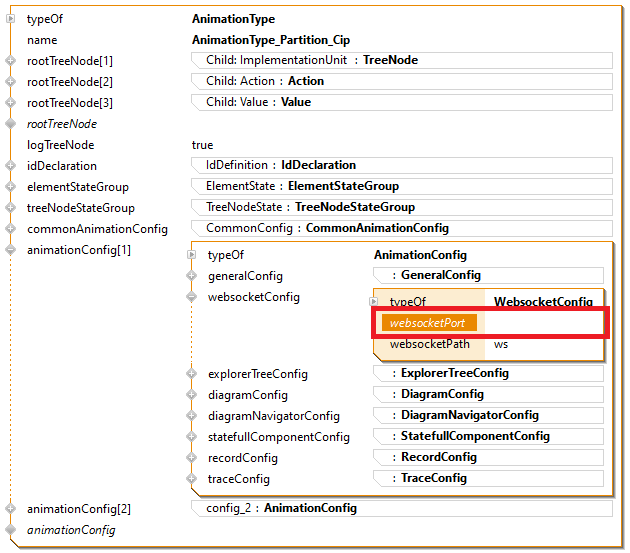This screenshot has width=630, height=553.
Task: Click the icon beside commonAnimationConfig
Action: (x=11, y=229)
